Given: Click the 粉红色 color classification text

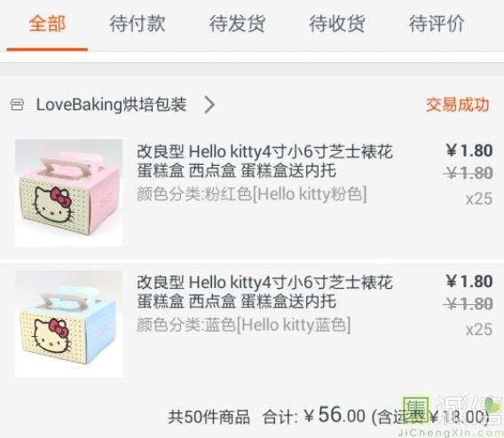Looking at the screenshot, I should (252, 194).
